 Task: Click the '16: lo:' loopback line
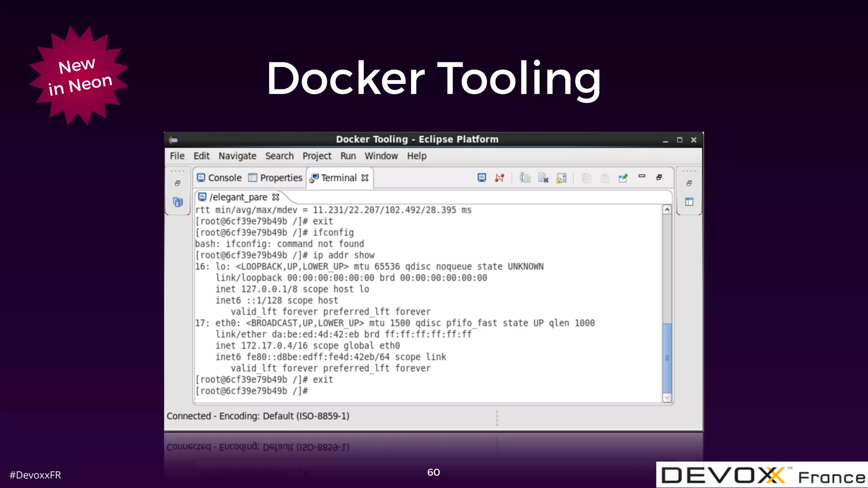(x=369, y=267)
